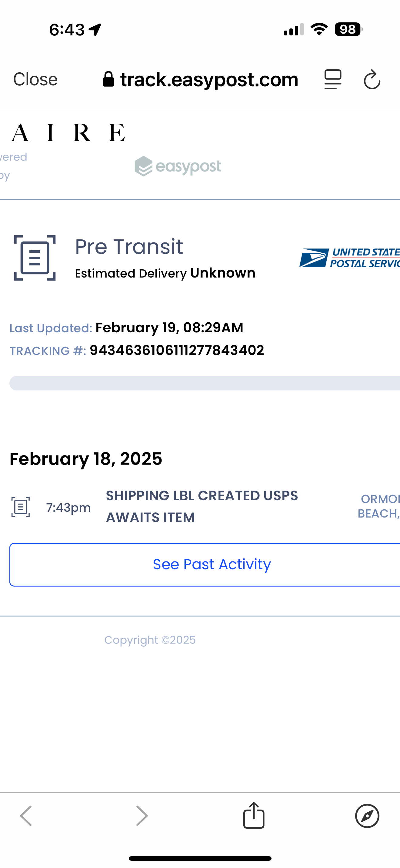Select the tracking number text
400x868 pixels.
click(177, 350)
